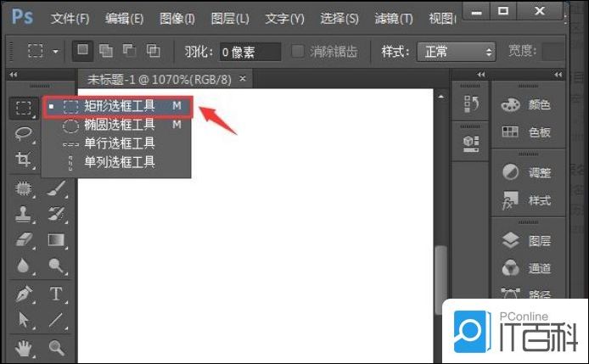Open the 色板 swatches panel

pyautogui.click(x=526, y=132)
